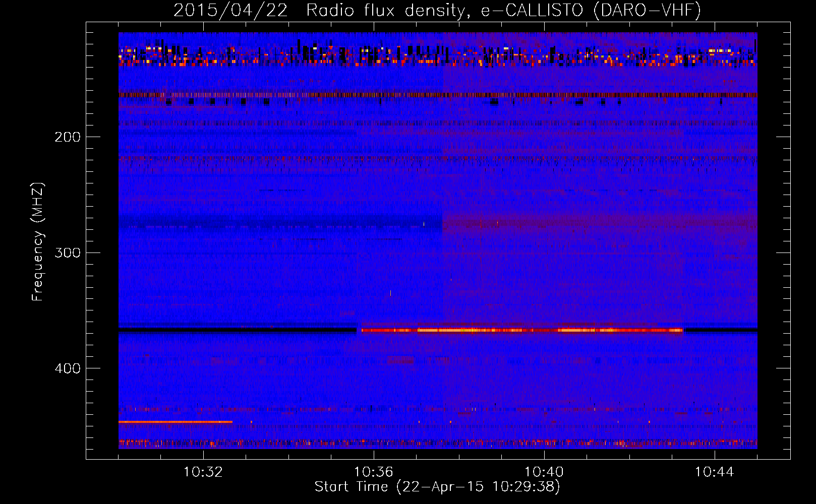Click the 10:32 time tick label

tap(203, 472)
